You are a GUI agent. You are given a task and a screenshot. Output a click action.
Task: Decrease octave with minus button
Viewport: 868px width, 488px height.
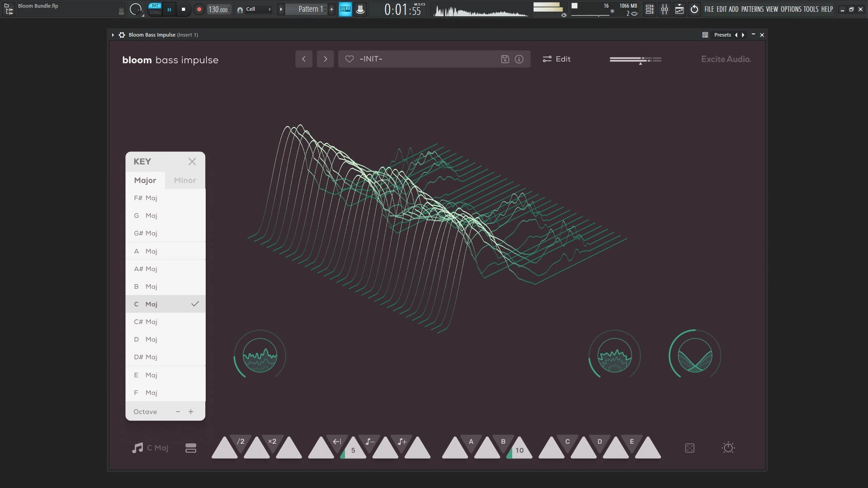click(178, 412)
